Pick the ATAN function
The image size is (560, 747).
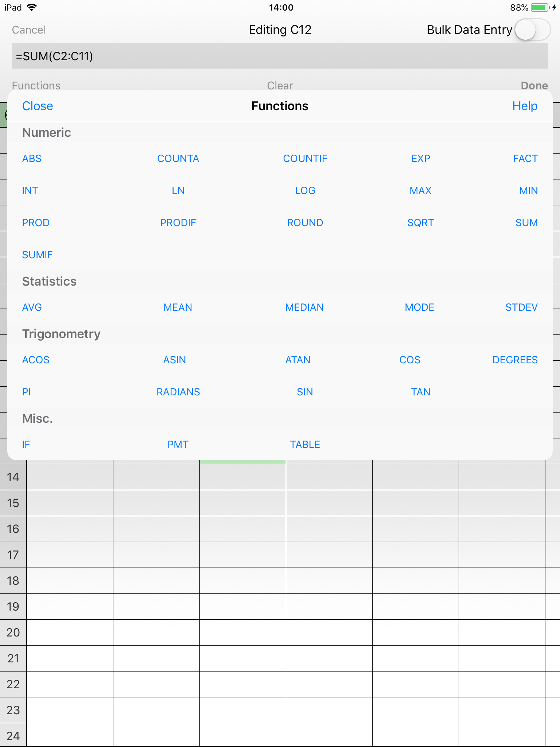(x=298, y=360)
